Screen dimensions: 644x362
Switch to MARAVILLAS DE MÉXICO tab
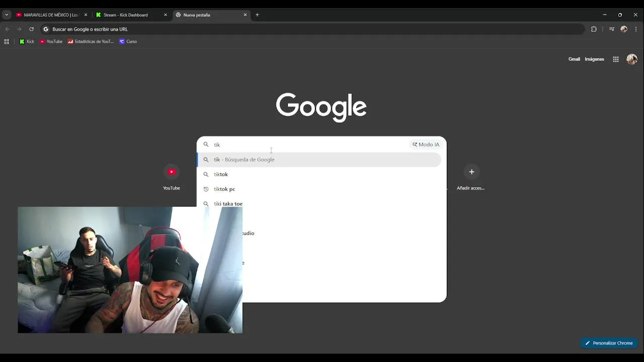51,15
